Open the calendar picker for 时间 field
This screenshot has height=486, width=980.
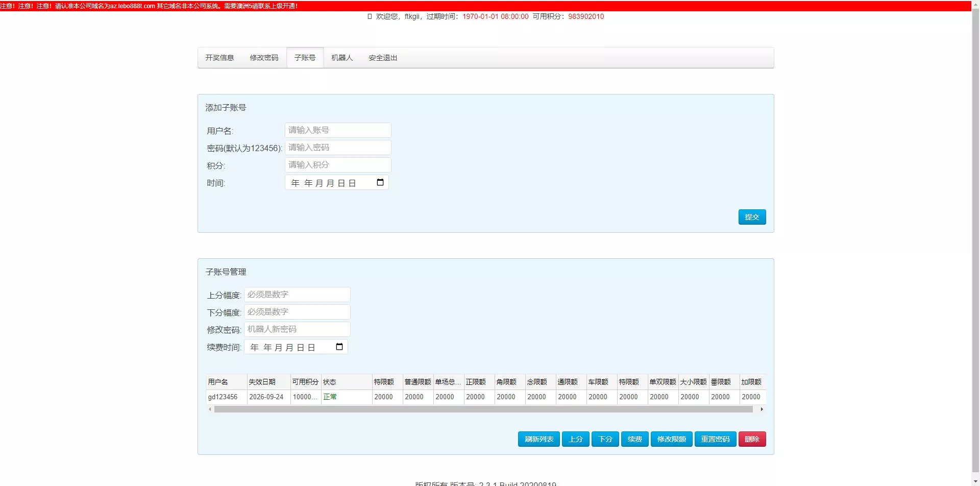(x=380, y=182)
